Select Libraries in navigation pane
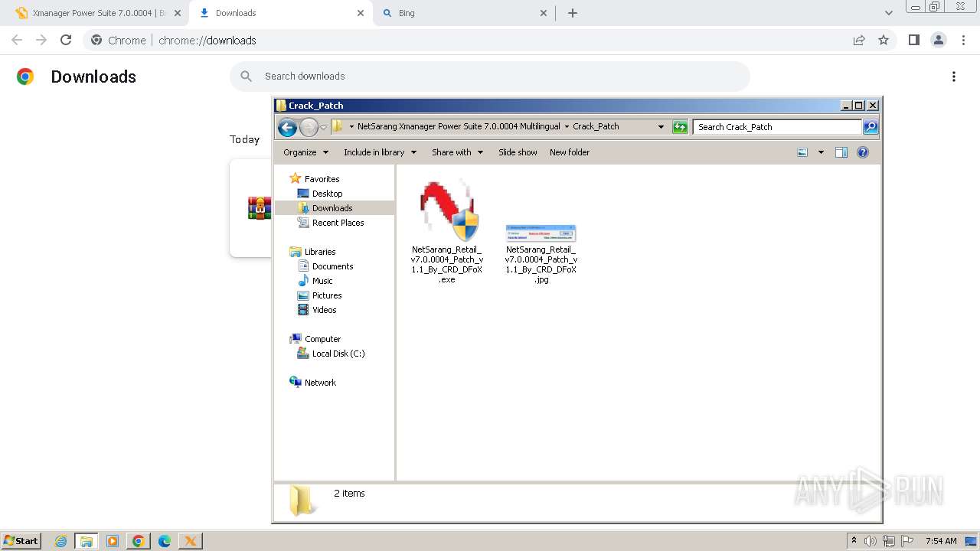The height and width of the screenshot is (551, 980). pos(320,252)
